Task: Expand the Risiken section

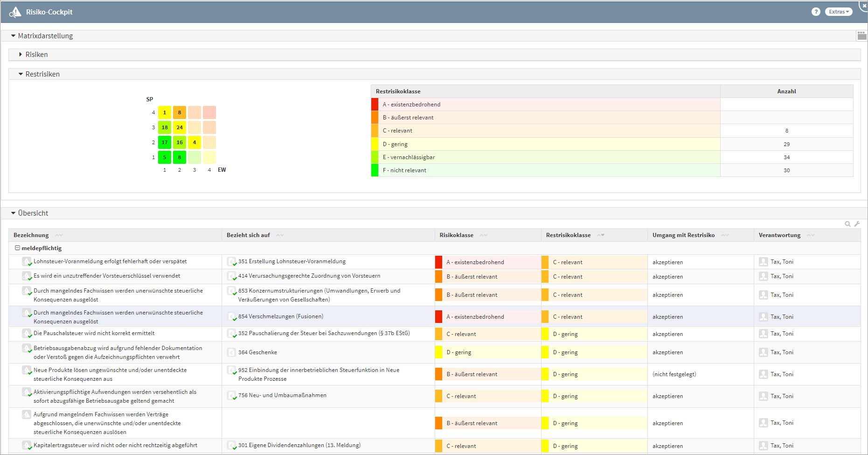Action: click(x=21, y=55)
